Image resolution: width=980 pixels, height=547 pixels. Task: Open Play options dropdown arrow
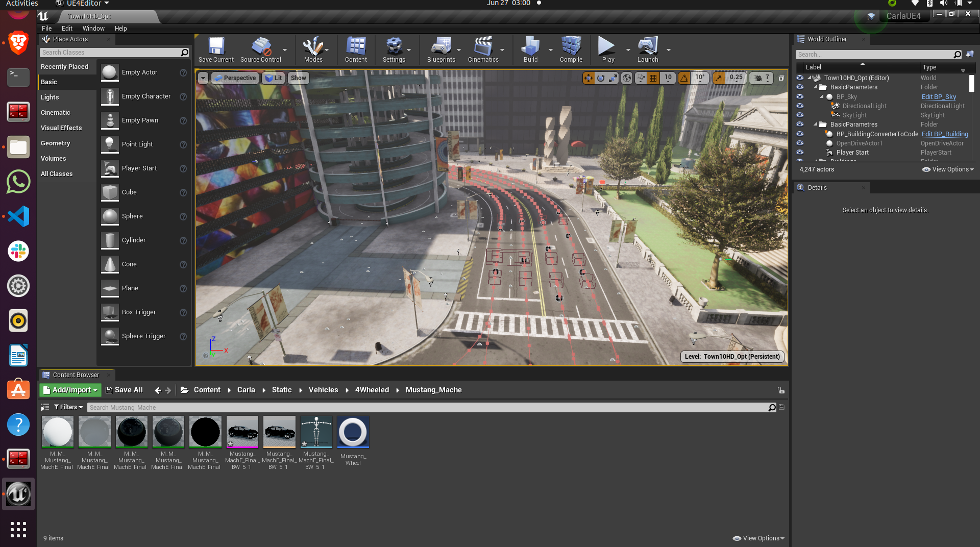(x=628, y=50)
